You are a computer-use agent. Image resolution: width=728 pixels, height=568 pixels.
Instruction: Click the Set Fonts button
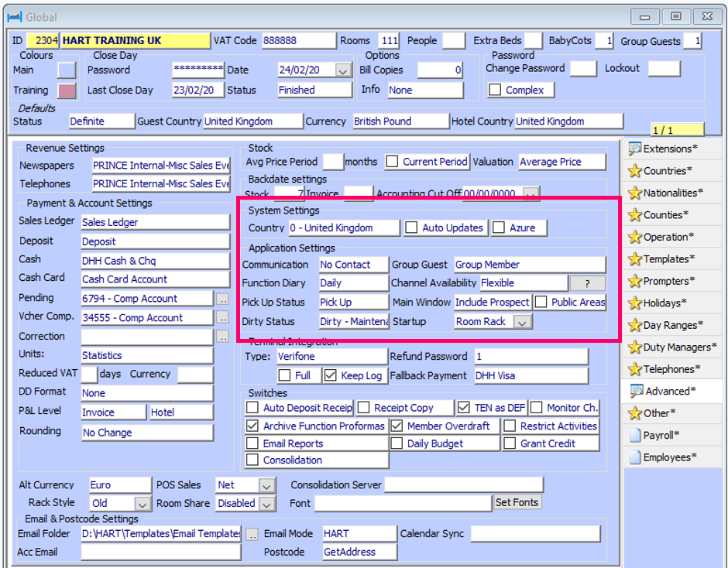click(x=517, y=502)
